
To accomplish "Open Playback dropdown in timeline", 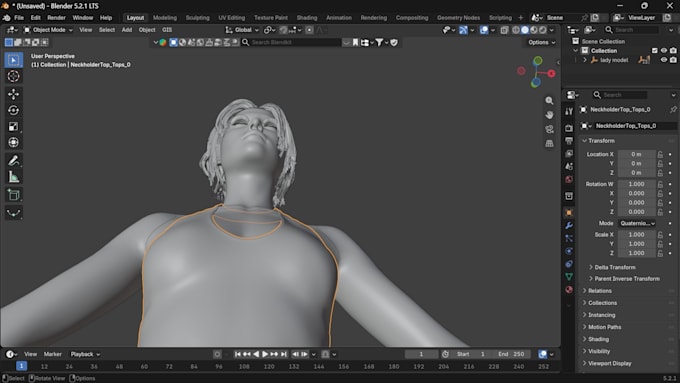I will tap(85, 354).
